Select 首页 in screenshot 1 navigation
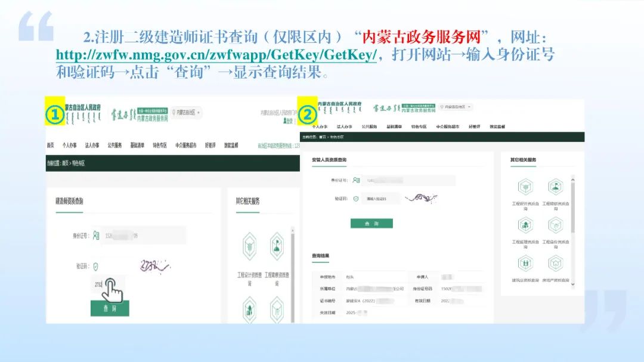Screen dimensions: 644x362 51,145
